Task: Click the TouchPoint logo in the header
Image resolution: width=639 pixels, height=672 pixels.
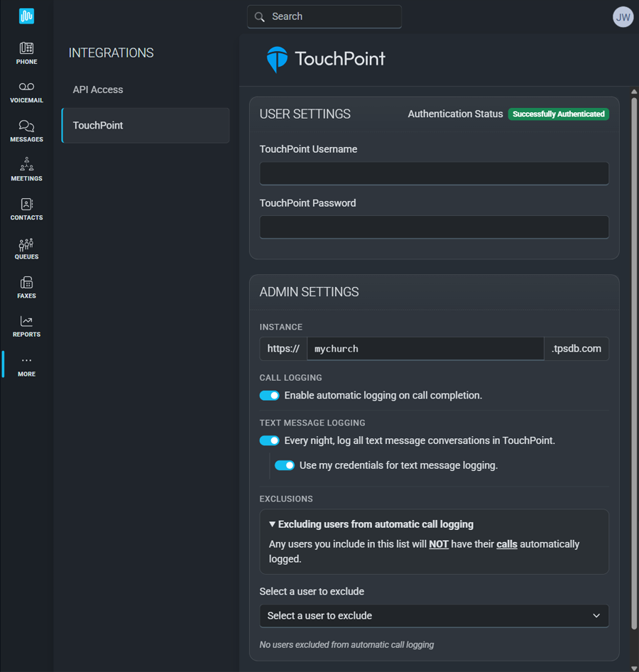Action: (x=326, y=59)
